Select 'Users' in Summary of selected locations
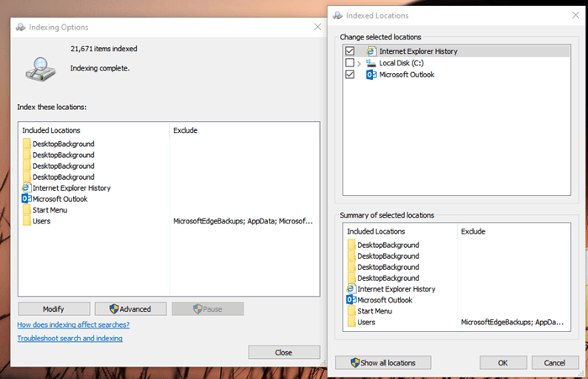The image size is (588, 379). click(366, 322)
